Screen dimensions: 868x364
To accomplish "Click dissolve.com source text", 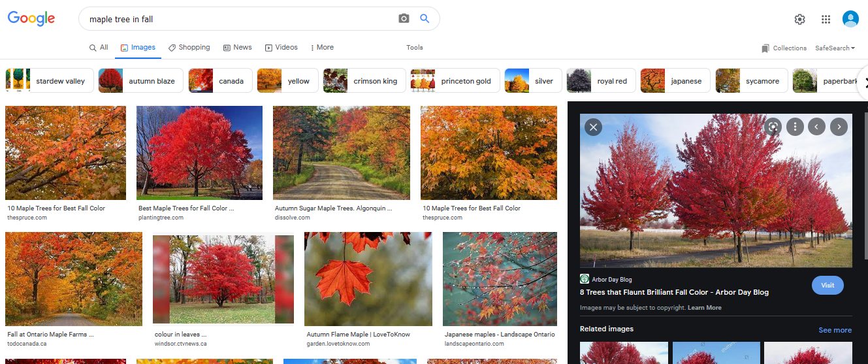I will tap(291, 218).
